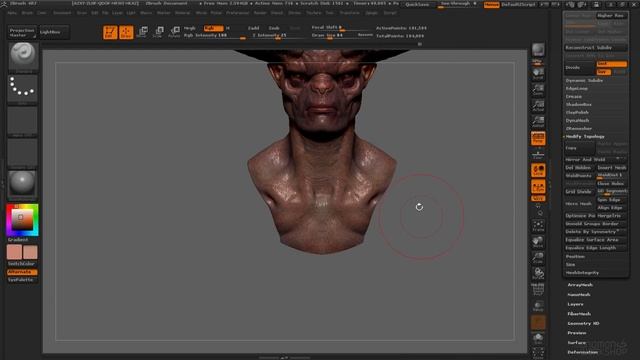Activate the Edit mode button
The height and width of the screenshot is (360, 640).
click(110, 32)
